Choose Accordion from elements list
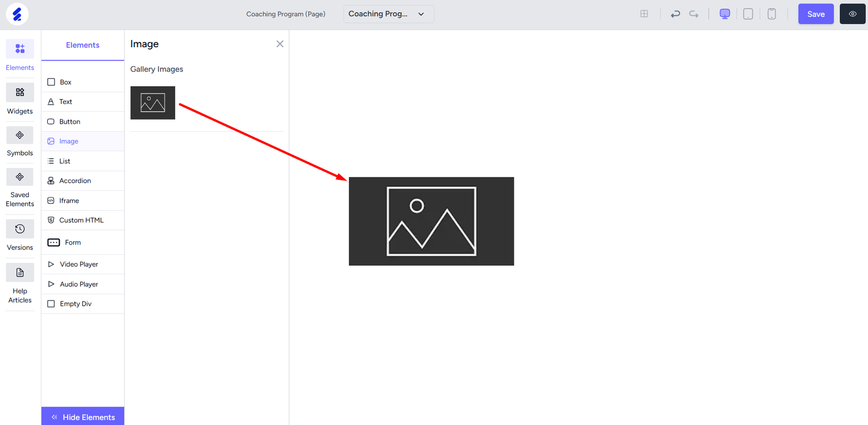The image size is (868, 425). point(75,181)
